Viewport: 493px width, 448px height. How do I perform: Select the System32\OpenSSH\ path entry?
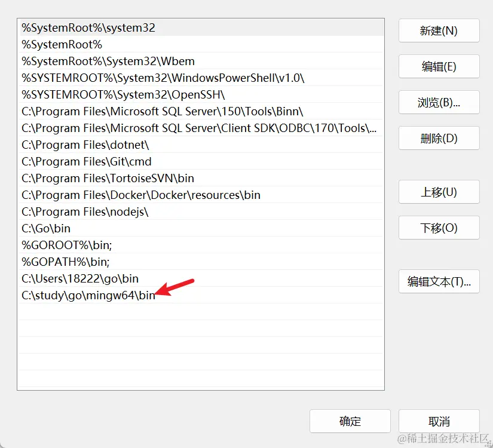[x=201, y=94]
